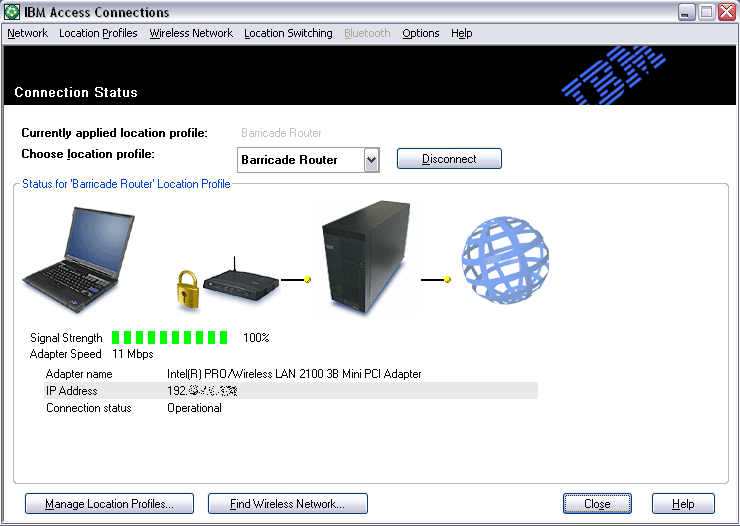Viewport: 740px width, 526px height.
Task: Minimize the IBM Access Connections window
Action: [687, 12]
